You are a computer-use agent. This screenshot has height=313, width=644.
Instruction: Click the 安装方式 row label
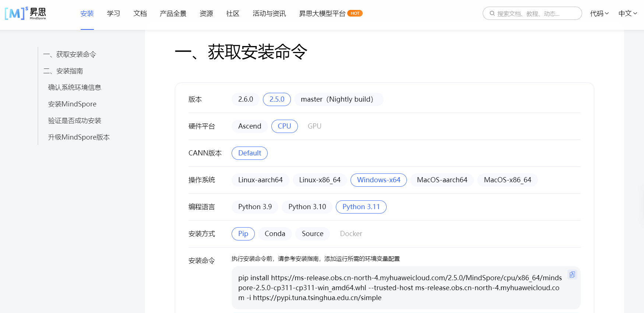pyautogui.click(x=202, y=234)
